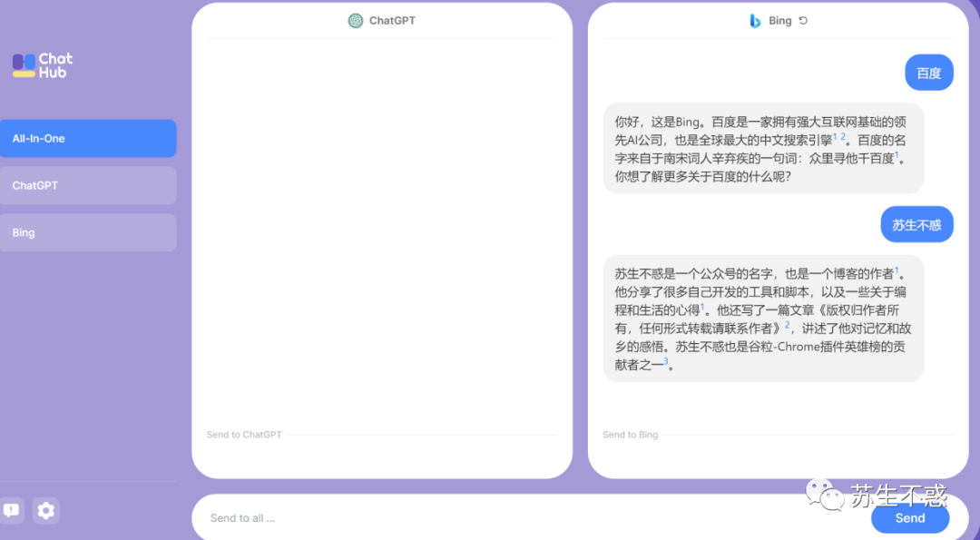Screen dimensions: 980x540
Task: Select the All-In-One sidebar item
Action: tap(88, 138)
